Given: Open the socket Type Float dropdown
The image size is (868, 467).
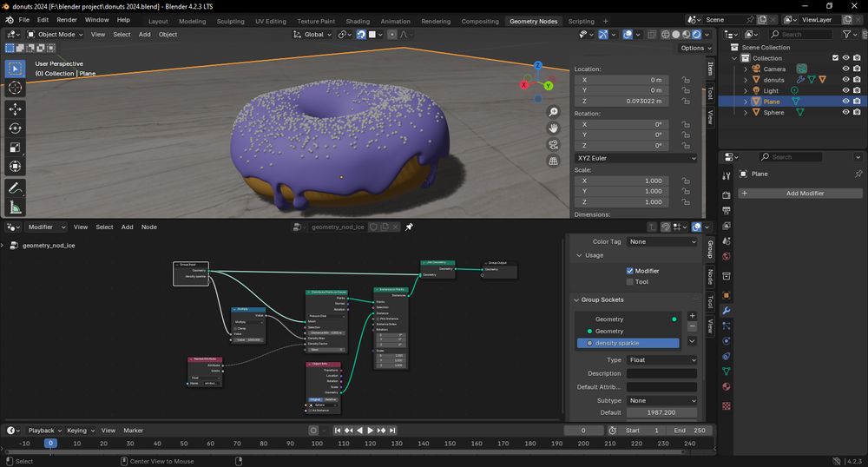Looking at the screenshot, I should point(661,359).
